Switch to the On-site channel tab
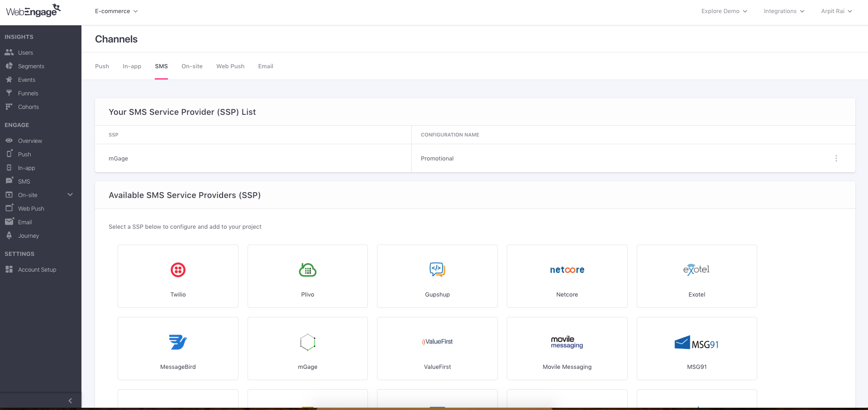 [192, 66]
